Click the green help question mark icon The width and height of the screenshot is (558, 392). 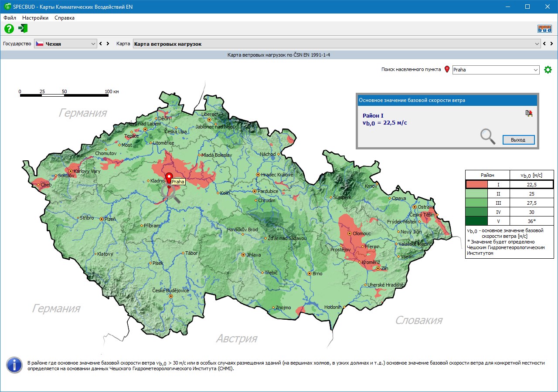point(9,29)
